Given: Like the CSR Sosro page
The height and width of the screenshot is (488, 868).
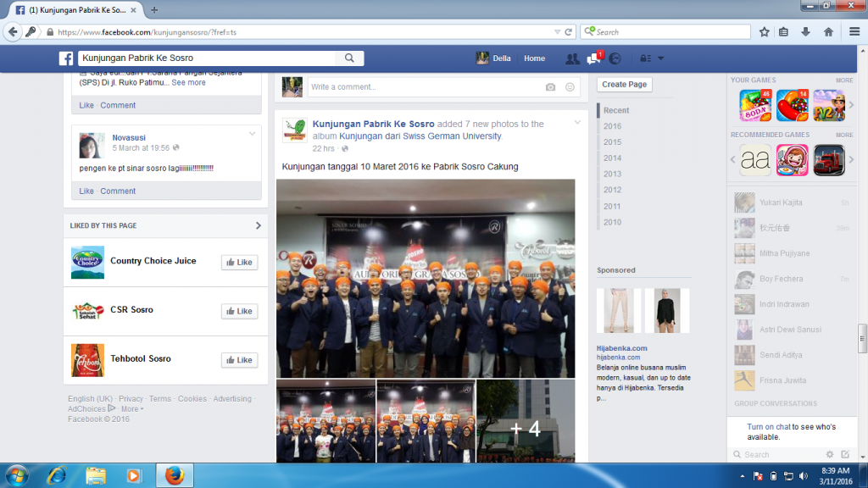Looking at the screenshot, I should click(x=239, y=311).
